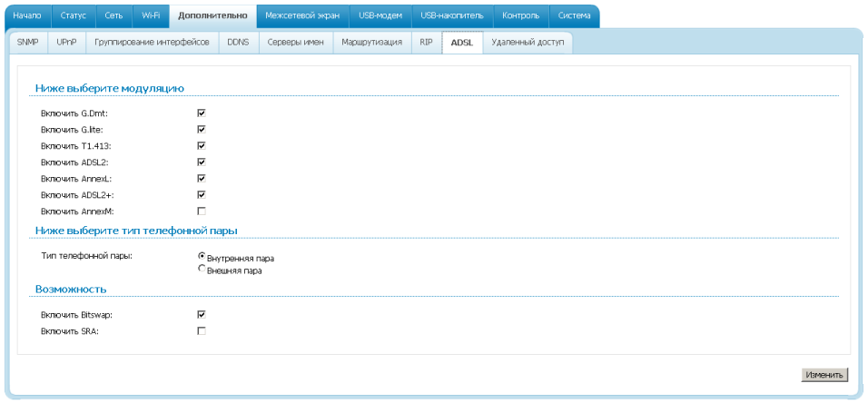
Task: Enable the Включить AnnexM checkbox
Action: [x=202, y=211]
